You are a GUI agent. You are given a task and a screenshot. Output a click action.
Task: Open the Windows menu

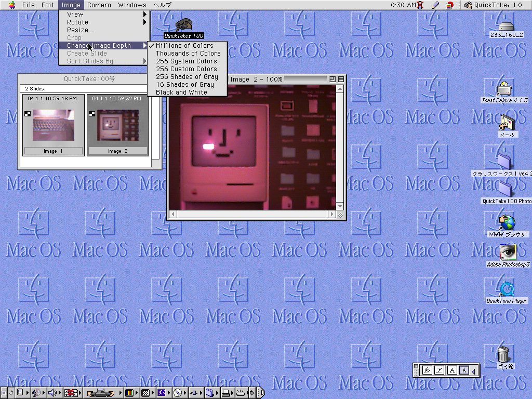click(132, 5)
